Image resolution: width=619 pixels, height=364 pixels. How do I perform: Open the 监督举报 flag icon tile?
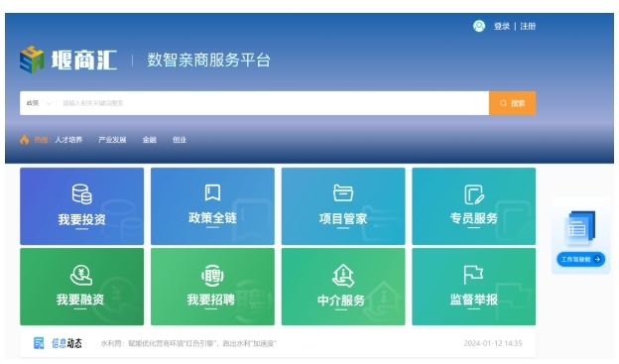click(x=474, y=287)
